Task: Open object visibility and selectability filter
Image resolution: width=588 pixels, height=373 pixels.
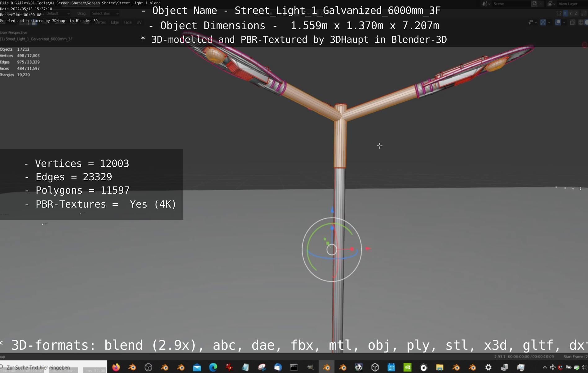Action: pyautogui.click(x=531, y=22)
